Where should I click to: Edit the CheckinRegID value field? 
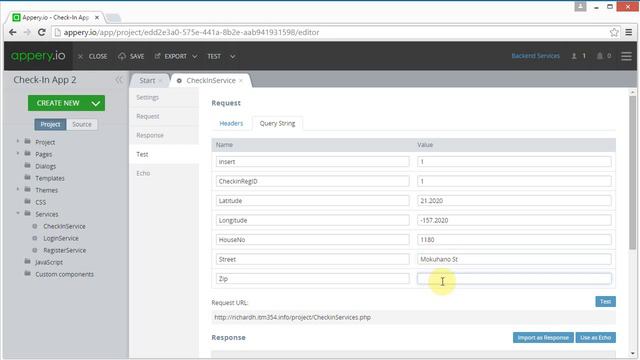pos(514,181)
